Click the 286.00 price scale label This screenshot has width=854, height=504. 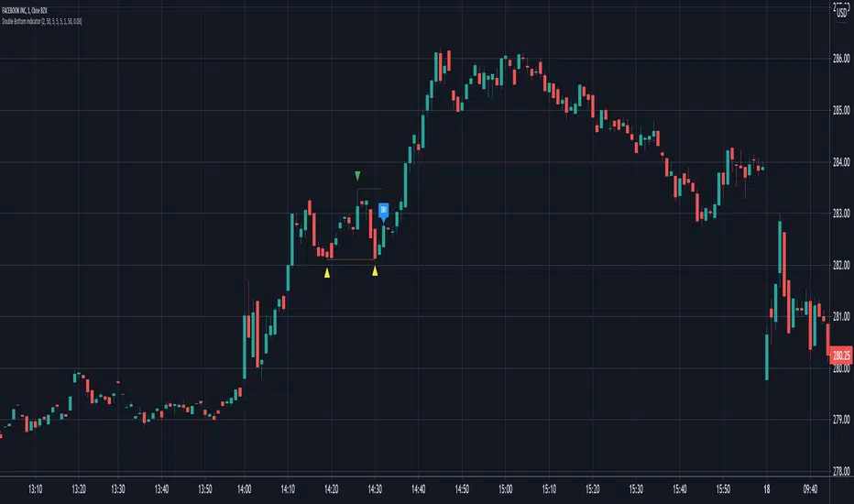click(841, 59)
